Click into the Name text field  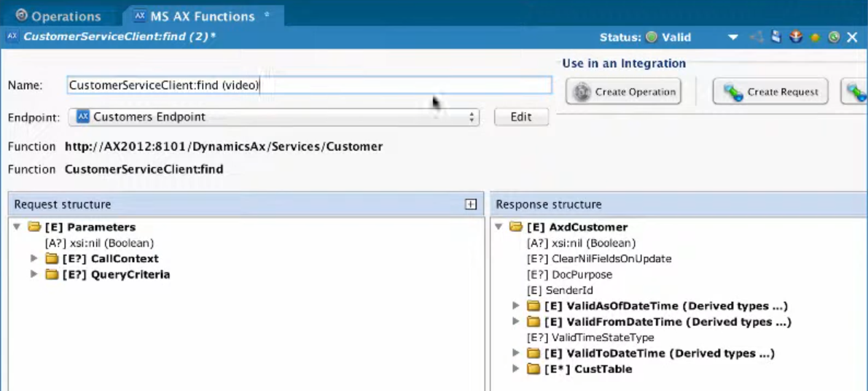[x=310, y=86]
